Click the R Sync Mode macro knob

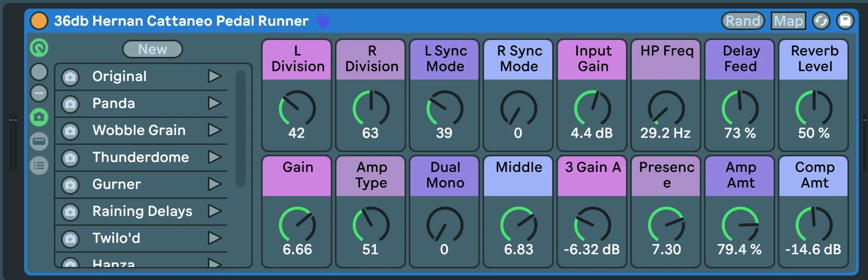[519, 109]
